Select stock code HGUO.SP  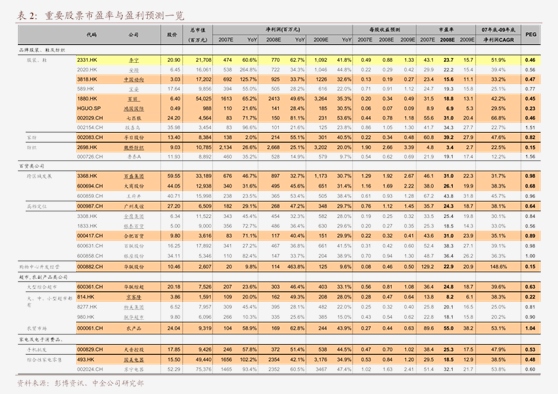[x=89, y=108]
